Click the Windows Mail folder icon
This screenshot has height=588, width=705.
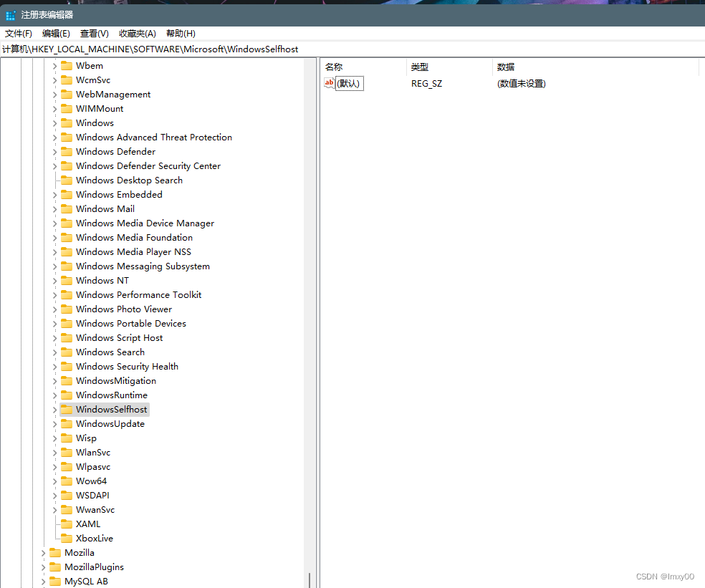(x=67, y=209)
